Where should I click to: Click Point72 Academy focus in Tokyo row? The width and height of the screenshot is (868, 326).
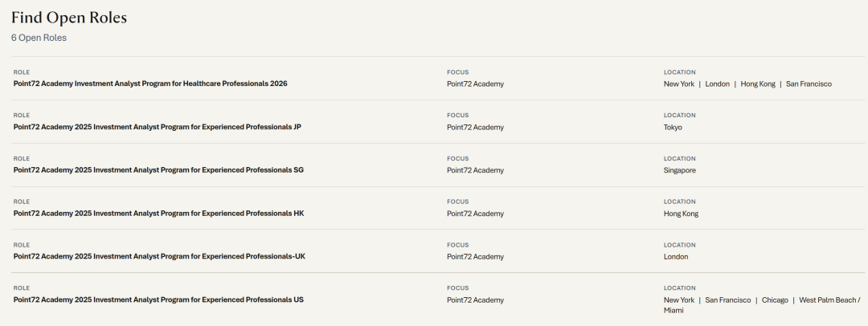[476, 128]
